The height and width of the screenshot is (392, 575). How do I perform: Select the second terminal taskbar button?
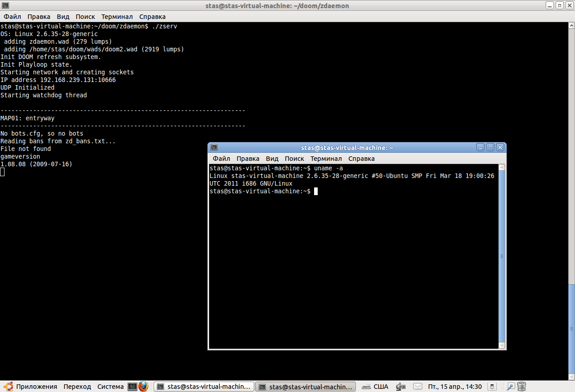306,387
